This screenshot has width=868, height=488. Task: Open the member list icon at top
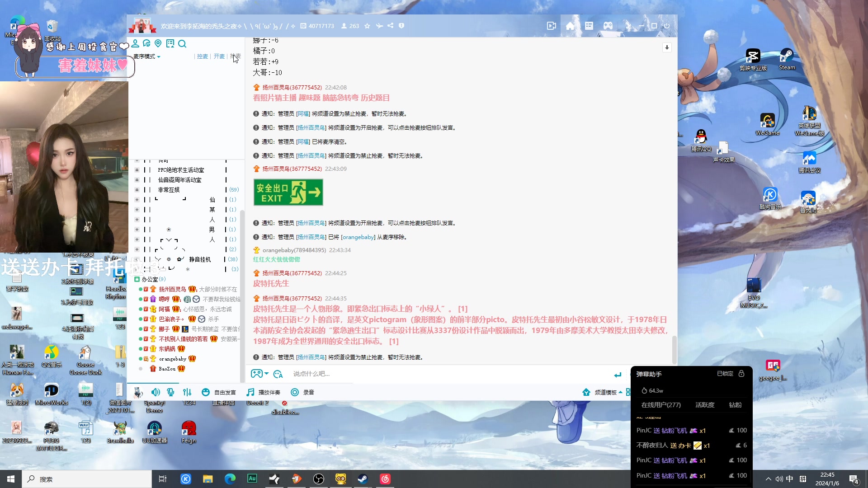[x=136, y=43]
